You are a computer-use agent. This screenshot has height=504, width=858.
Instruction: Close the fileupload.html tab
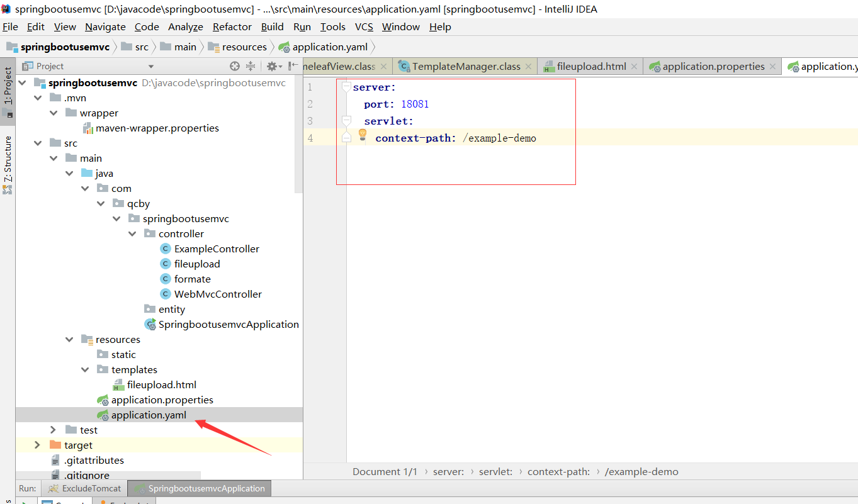[634, 67]
